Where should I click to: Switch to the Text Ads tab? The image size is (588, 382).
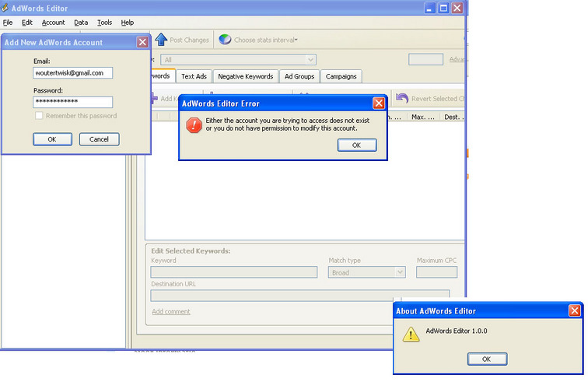194,76
